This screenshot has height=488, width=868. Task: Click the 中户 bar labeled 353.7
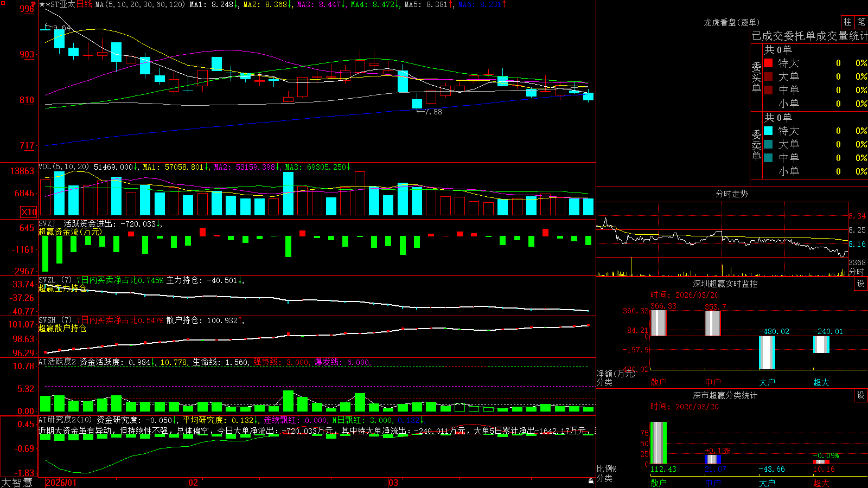[713, 323]
